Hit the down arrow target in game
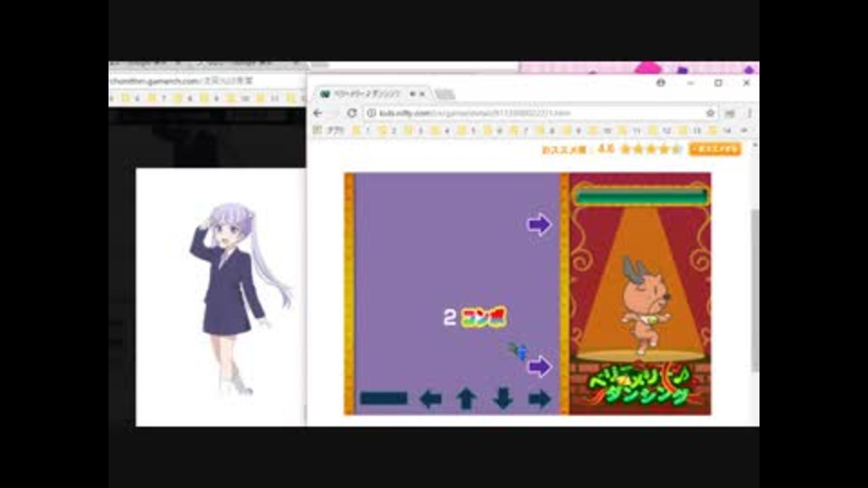 (x=503, y=399)
